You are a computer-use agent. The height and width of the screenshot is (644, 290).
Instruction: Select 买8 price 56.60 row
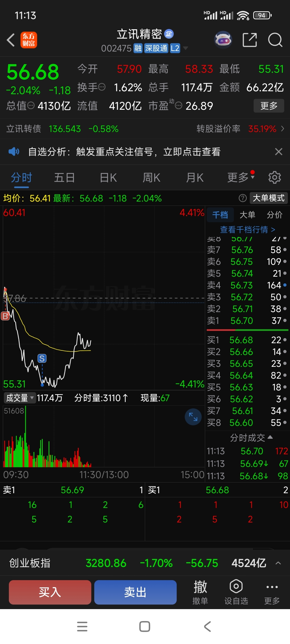click(247, 422)
